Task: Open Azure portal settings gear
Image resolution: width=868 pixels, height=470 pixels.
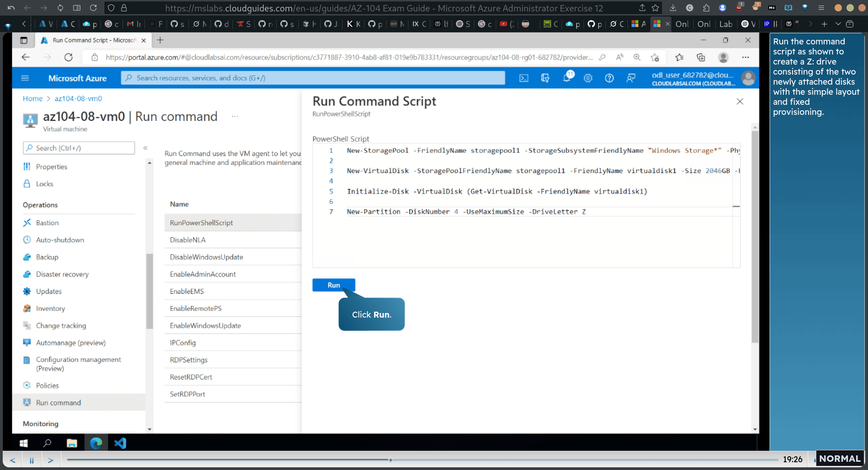Action: pos(588,78)
